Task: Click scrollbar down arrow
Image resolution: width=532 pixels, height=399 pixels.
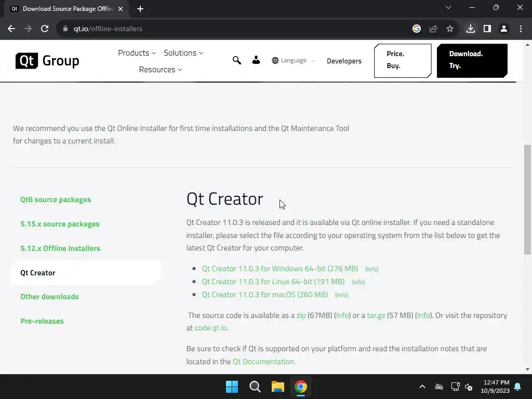Action: (527, 369)
